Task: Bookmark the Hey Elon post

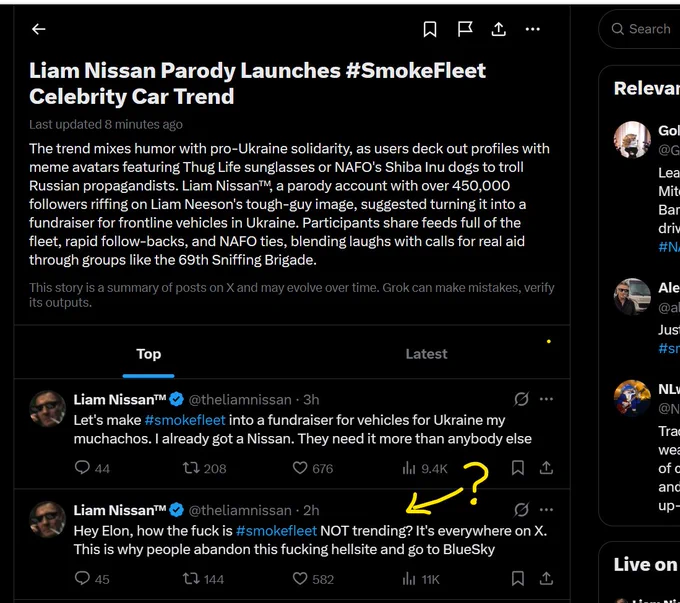Action: [x=518, y=578]
